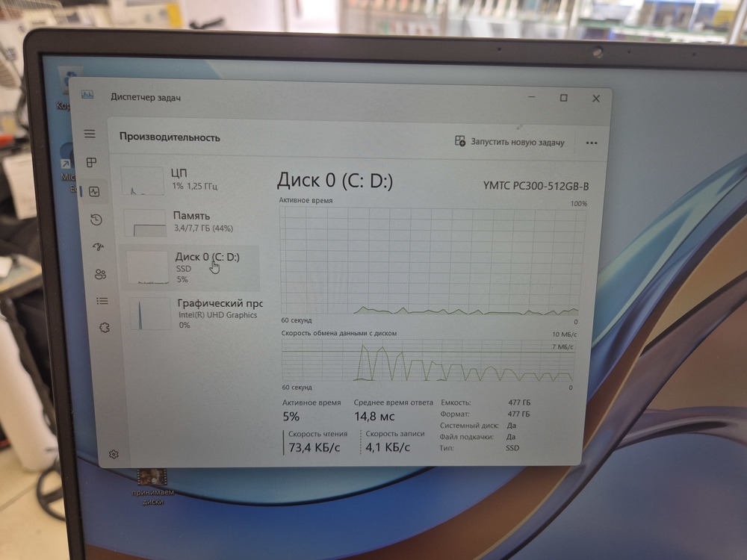Image resolution: width=747 pixels, height=560 pixels.
Task: Open the three-dot more options menu
Action: [x=592, y=143]
